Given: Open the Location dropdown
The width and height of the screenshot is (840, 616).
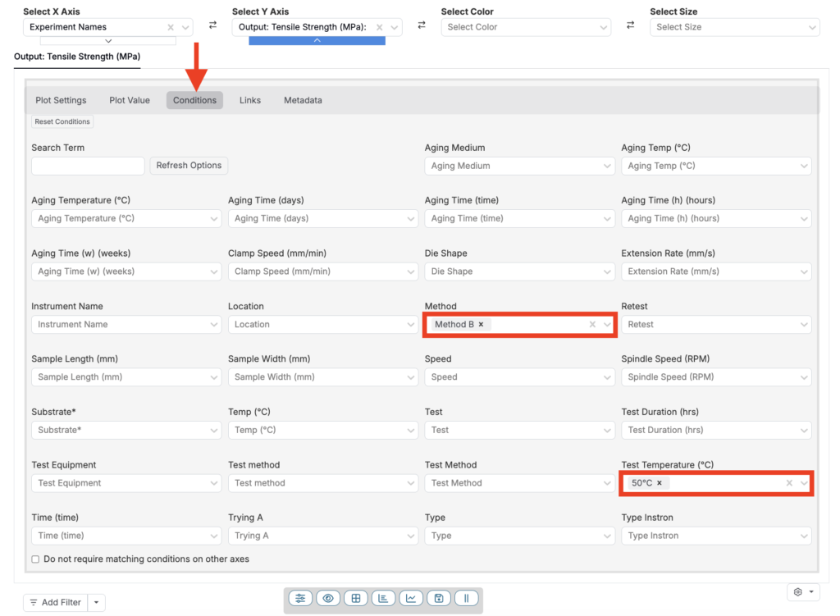Looking at the screenshot, I should point(323,325).
